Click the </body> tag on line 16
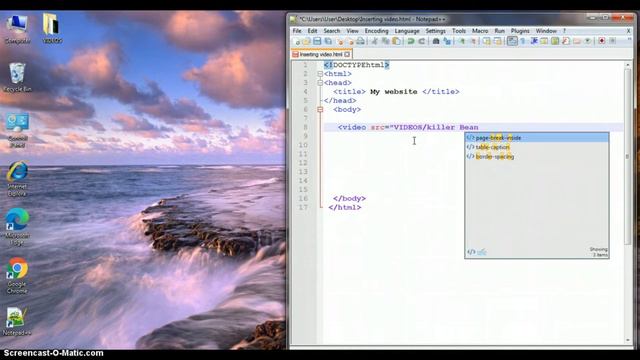Screen dimensions: 640x360 pos(349,199)
